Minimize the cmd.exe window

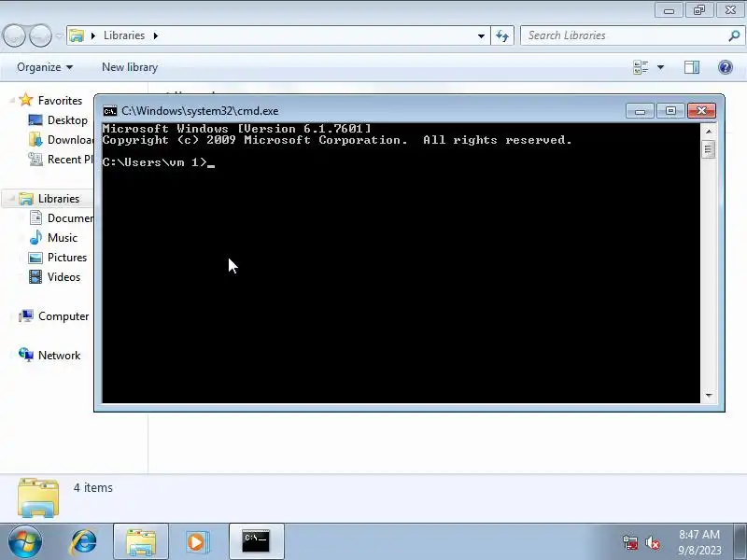point(640,111)
